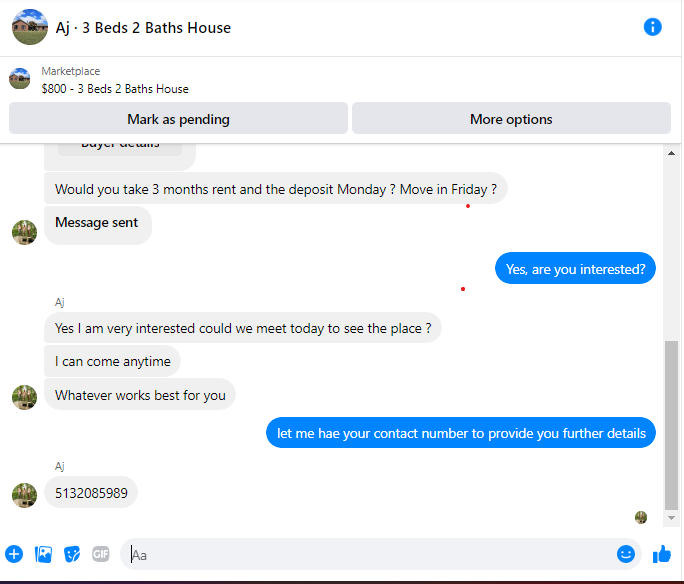This screenshot has width=684, height=584.
Task: Open the GIF picker
Action: [x=101, y=554]
